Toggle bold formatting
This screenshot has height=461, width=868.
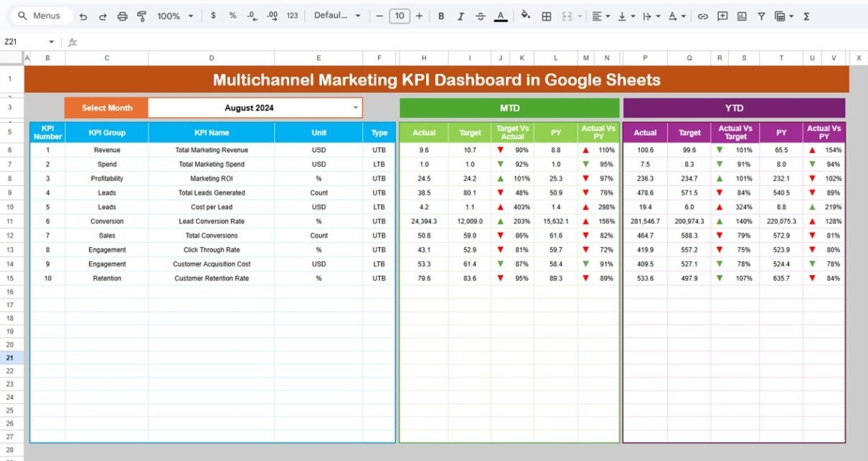coord(441,16)
